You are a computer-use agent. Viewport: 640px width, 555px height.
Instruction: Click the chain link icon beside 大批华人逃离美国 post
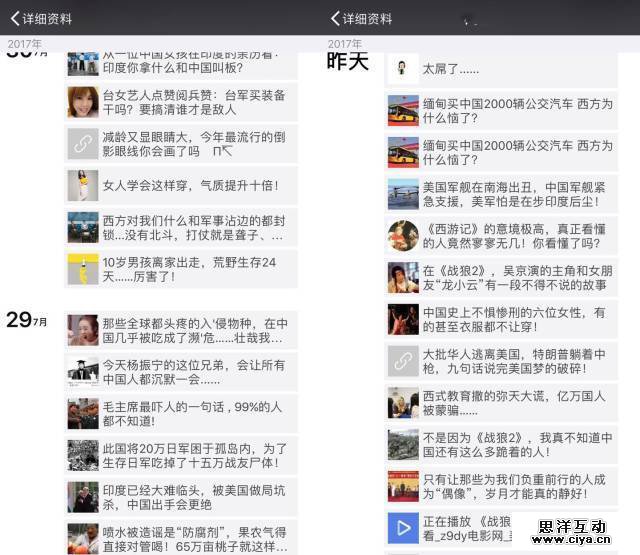[403, 361]
